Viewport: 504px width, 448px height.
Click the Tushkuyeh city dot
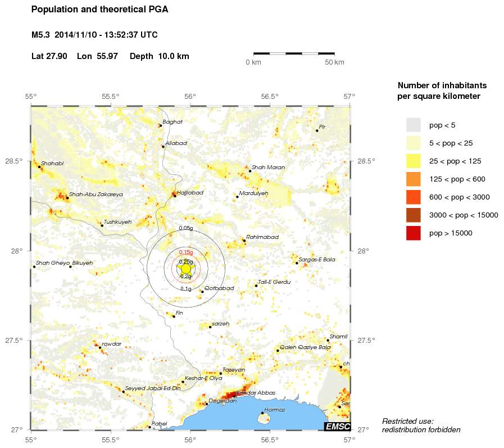[102, 225]
